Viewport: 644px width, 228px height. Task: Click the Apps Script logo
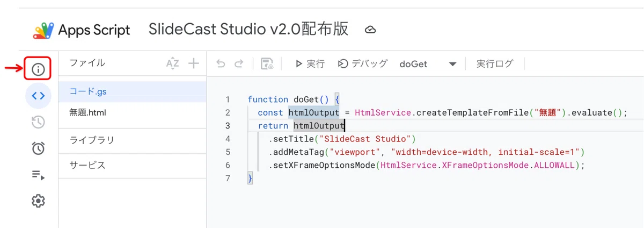tap(43, 30)
